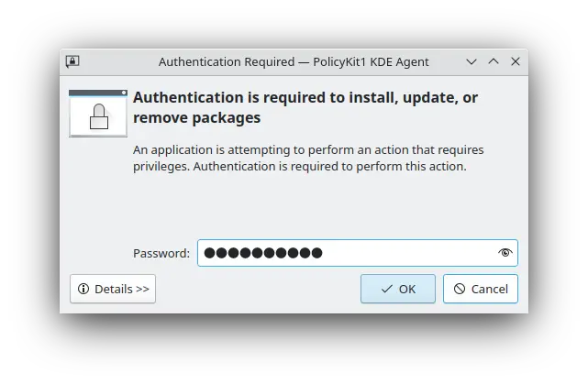Click the prohibition icon on Cancel button
This screenshot has width=588, height=384.
click(x=460, y=289)
